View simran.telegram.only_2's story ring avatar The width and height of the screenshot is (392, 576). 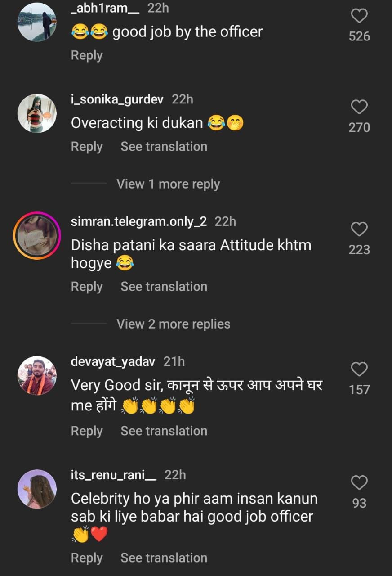click(x=37, y=235)
